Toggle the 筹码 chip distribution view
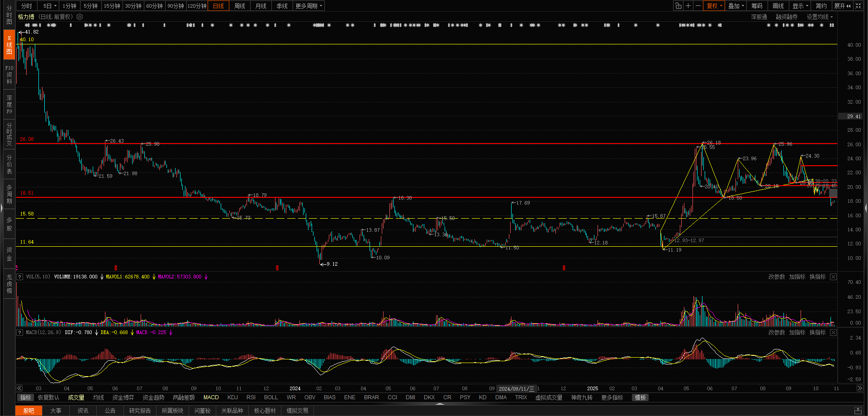The image size is (868, 416). point(757,6)
